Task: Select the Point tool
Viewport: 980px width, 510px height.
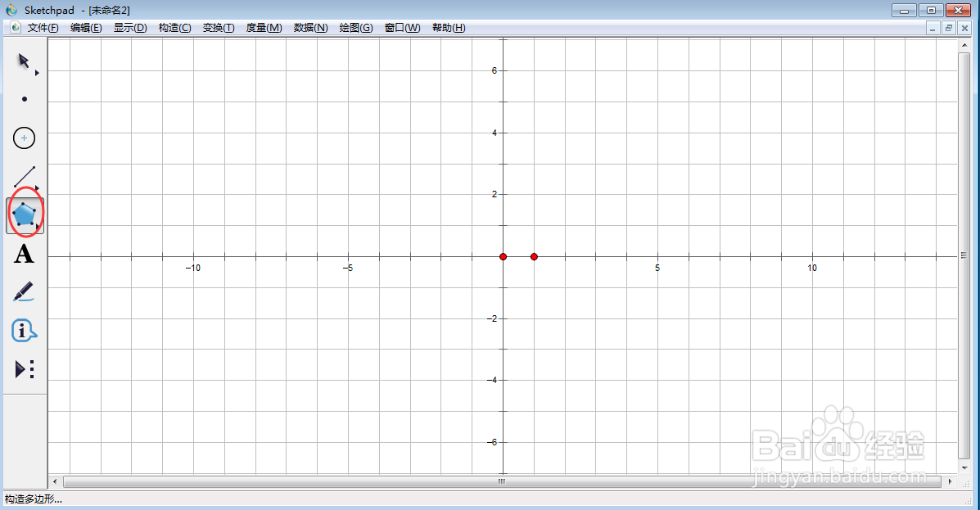Action: pos(25,99)
